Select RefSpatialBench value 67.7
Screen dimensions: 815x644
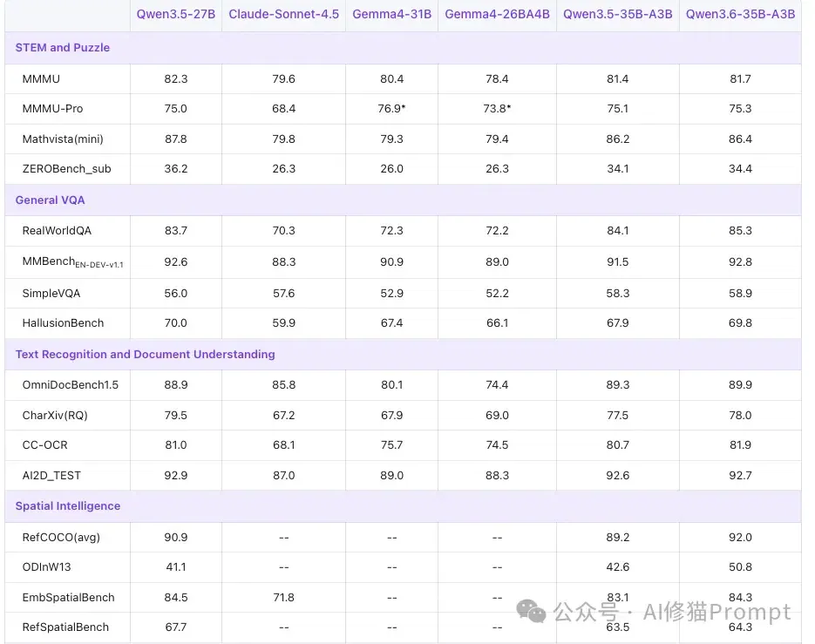(176, 627)
